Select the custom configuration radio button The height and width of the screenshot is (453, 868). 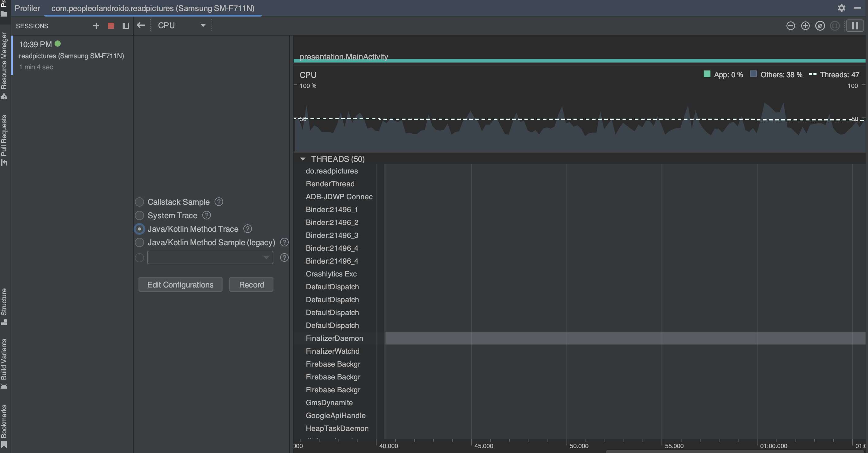[x=139, y=258]
